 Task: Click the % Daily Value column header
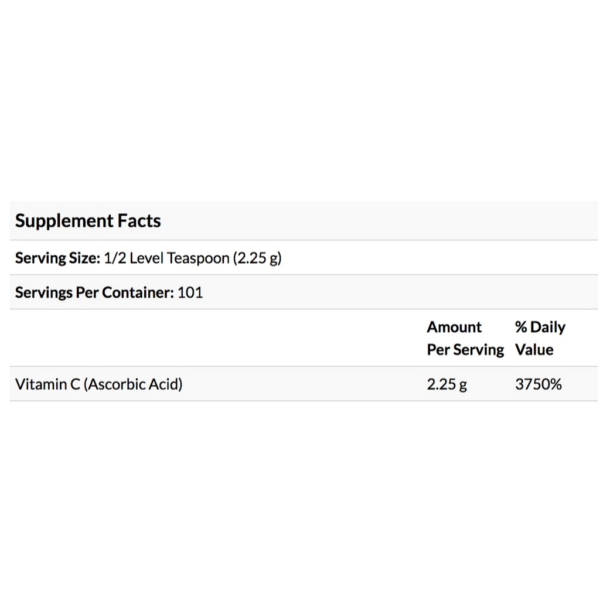tap(540, 338)
